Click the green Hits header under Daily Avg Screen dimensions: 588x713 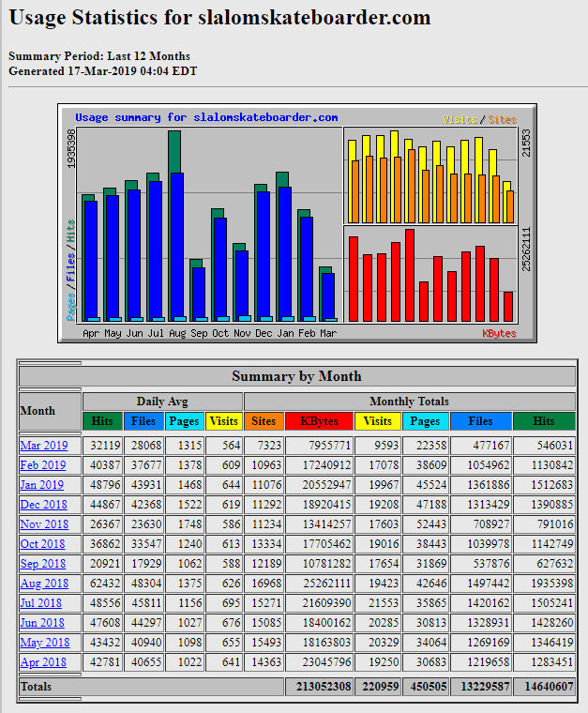[x=103, y=422]
